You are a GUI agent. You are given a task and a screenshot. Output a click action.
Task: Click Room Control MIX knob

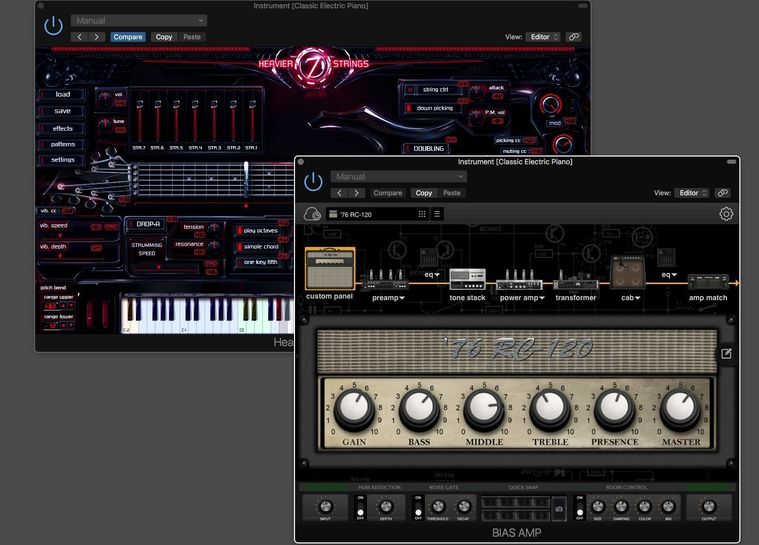pyautogui.click(x=668, y=507)
